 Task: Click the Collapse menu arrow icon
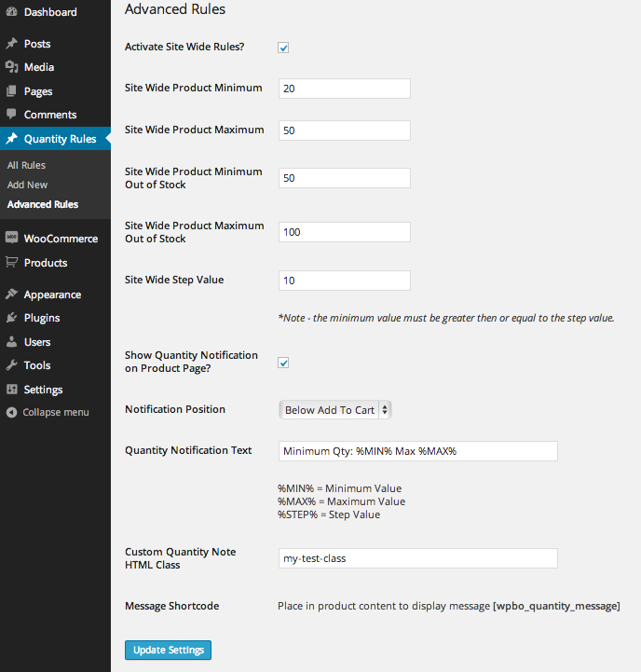pos(11,412)
